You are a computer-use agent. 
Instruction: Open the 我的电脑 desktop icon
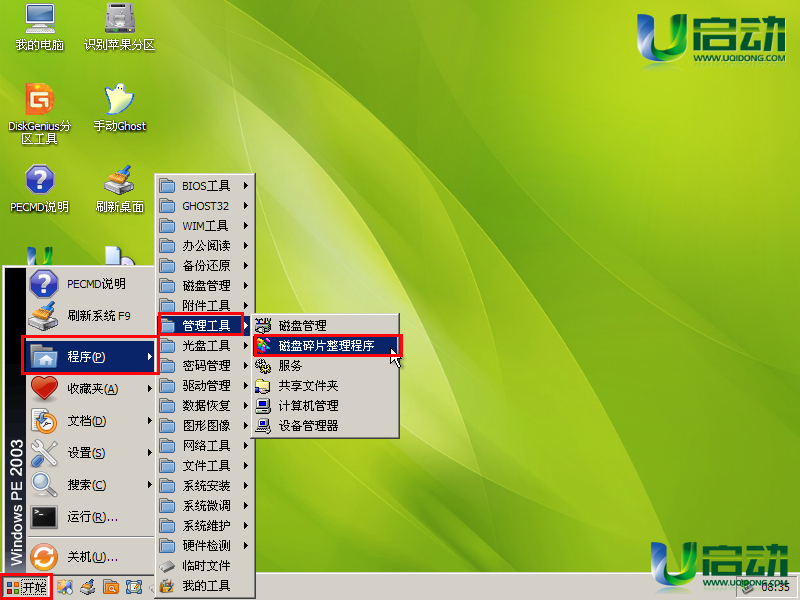tap(40, 28)
